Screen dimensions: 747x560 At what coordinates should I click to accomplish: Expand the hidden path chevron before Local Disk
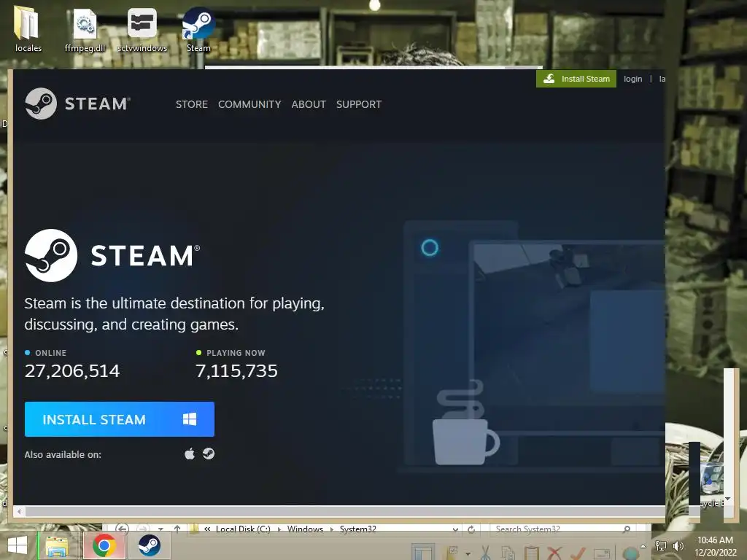[207, 529]
